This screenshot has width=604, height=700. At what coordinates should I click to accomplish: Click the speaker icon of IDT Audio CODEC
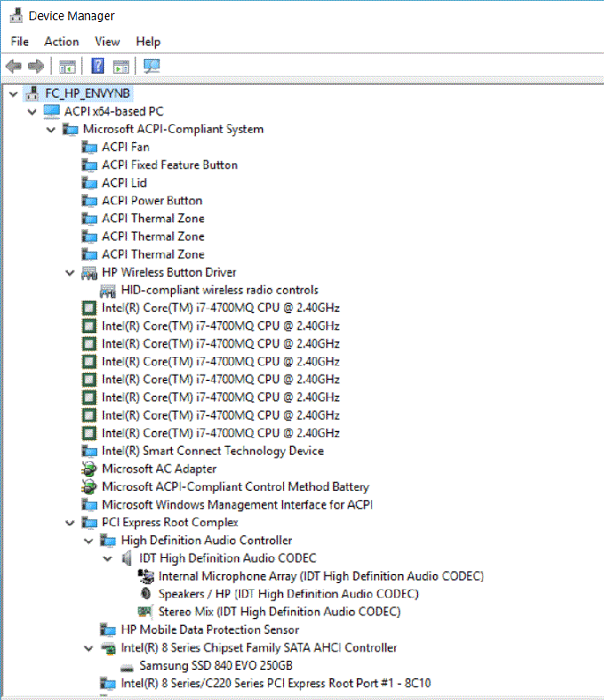tap(127, 558)
